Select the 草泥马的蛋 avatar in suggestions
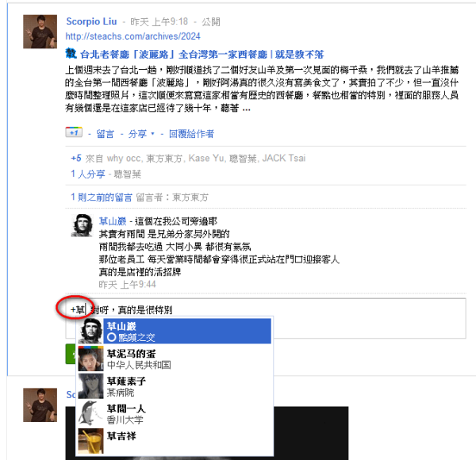The height and width of the screenshot is (460, 476). (x=90, y=358)
